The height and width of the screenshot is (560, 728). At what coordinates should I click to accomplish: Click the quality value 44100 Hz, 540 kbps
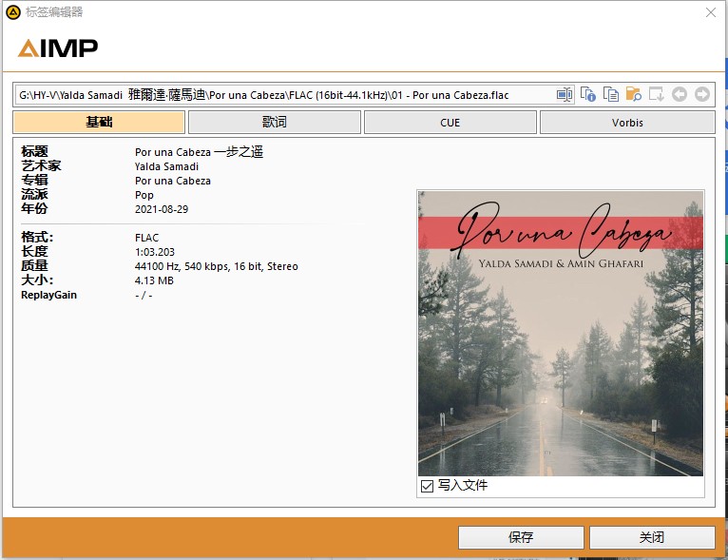pyautogui.click(x=217, y=266)
